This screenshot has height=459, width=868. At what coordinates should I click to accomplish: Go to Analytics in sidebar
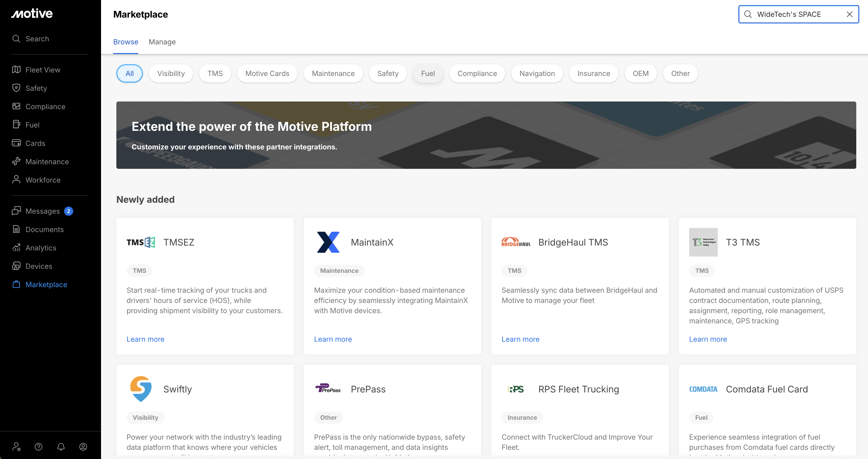[41, 248]
